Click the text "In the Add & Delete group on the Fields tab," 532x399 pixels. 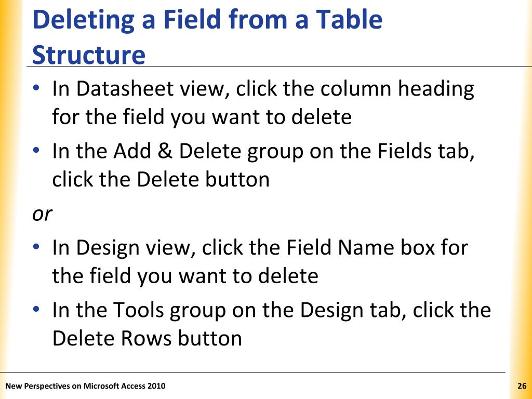click(263, 152)
